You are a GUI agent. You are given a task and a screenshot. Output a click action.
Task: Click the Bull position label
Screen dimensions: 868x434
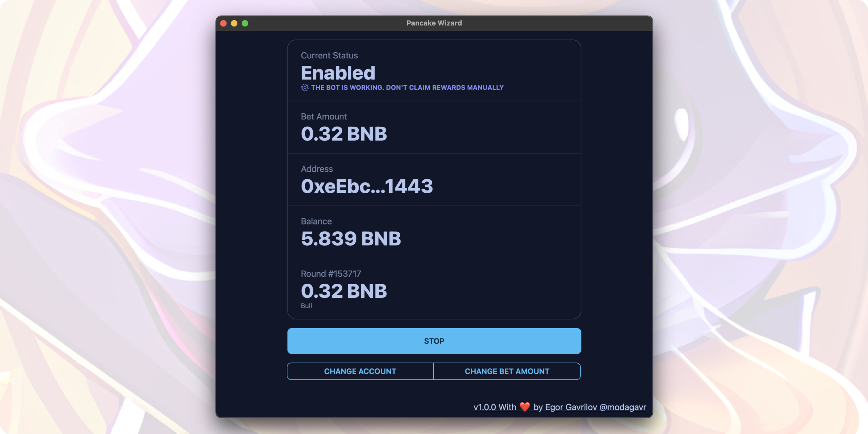(x=306, y=306)
